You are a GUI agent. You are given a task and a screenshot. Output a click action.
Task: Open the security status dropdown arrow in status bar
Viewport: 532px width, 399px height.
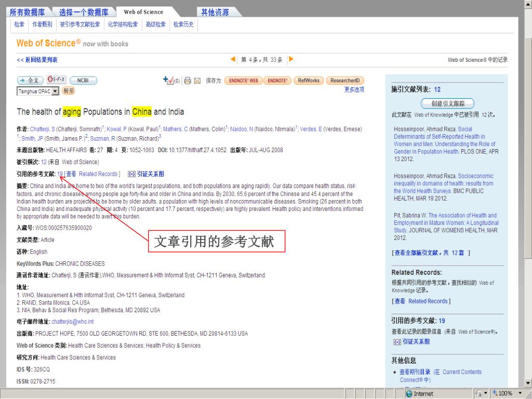[x=486, y=393]
